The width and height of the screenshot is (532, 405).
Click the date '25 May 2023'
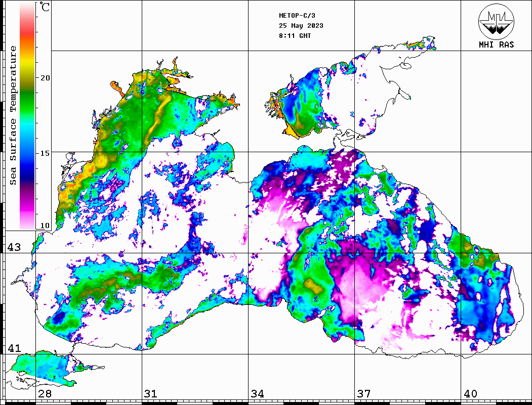301,26
